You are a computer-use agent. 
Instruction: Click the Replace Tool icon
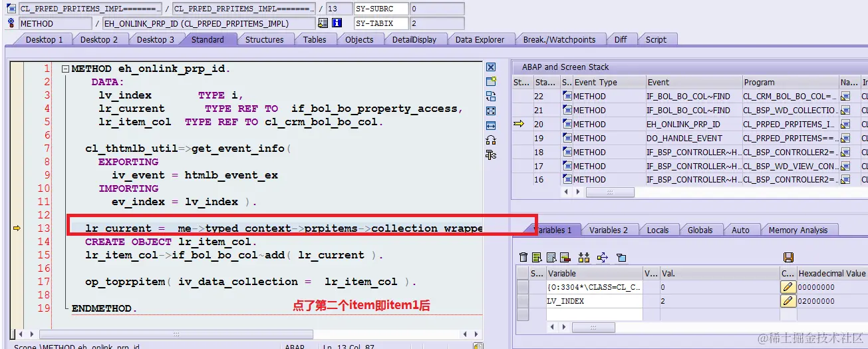(x=491, y=97)
